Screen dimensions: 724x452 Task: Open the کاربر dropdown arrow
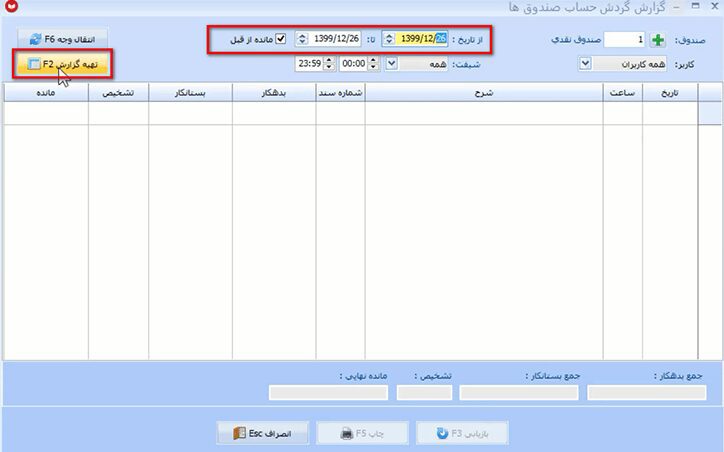(585, 63)
